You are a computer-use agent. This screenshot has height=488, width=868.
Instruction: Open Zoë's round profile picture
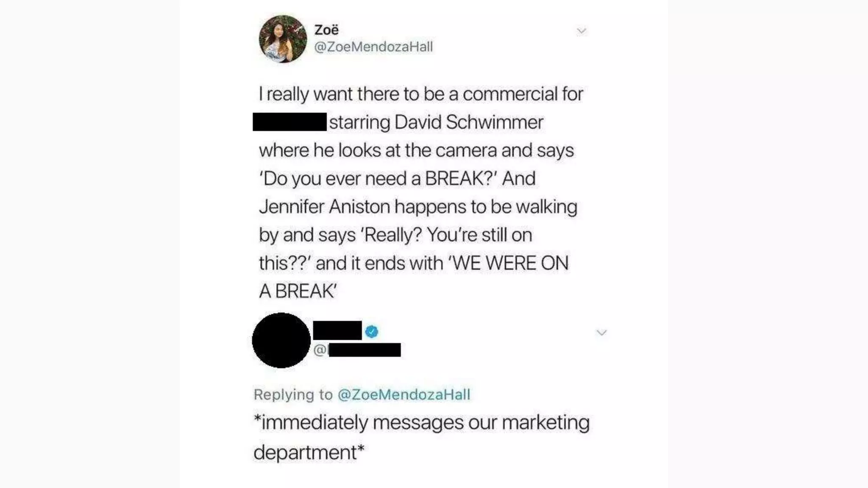283,39
